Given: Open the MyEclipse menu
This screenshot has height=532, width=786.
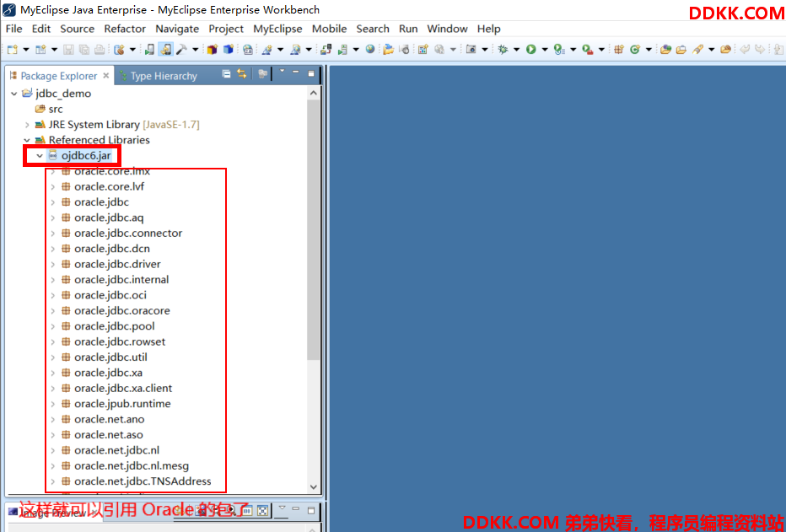Looking at the screenshot, I should [277, 29].
